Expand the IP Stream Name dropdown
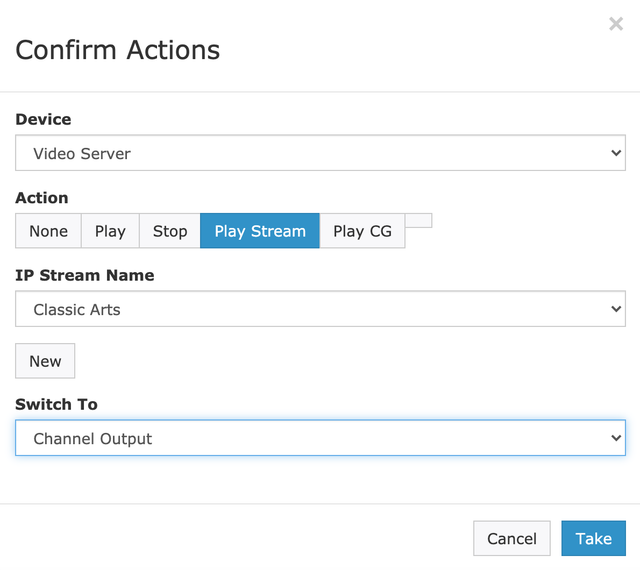Image resolution: width=640 pixels, height=570 pixels. click(320, 310)
